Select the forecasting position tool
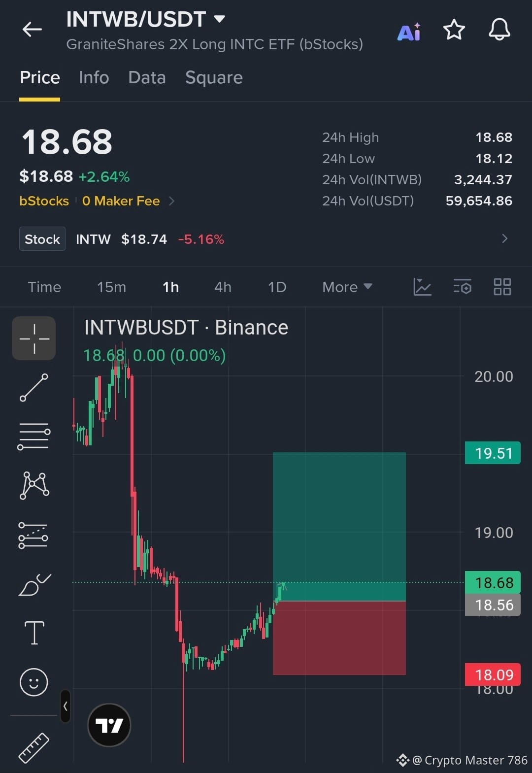The image size is (532, 773). click(33, 535)
